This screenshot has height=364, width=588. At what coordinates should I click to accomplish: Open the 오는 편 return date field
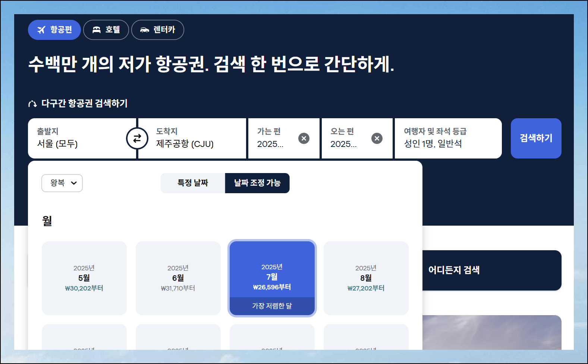point(357,138)
